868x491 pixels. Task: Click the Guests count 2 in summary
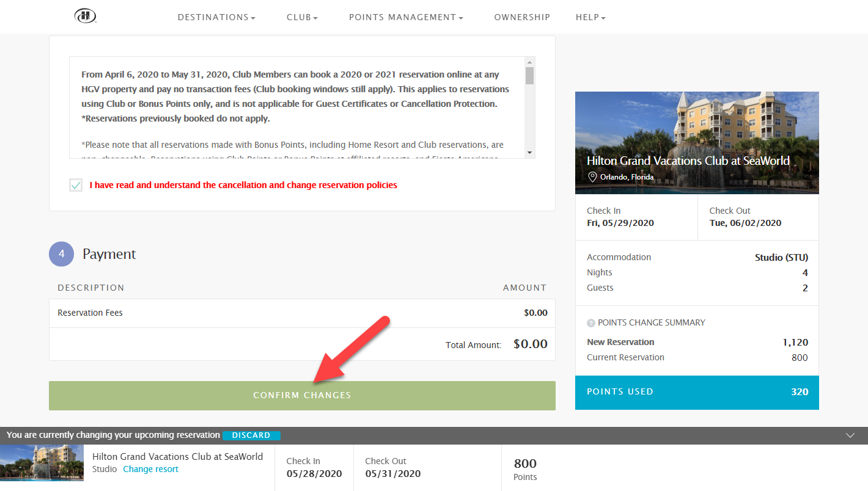pos(805,288)
